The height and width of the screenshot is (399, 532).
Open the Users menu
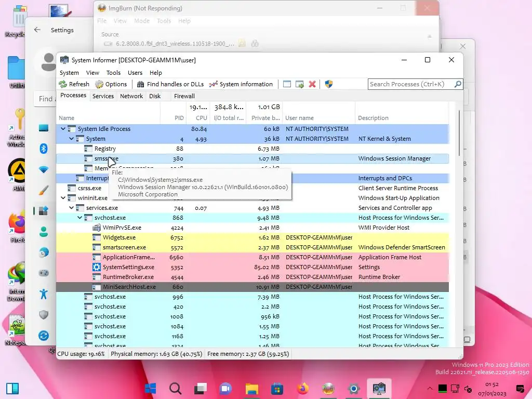click(135, 73)
